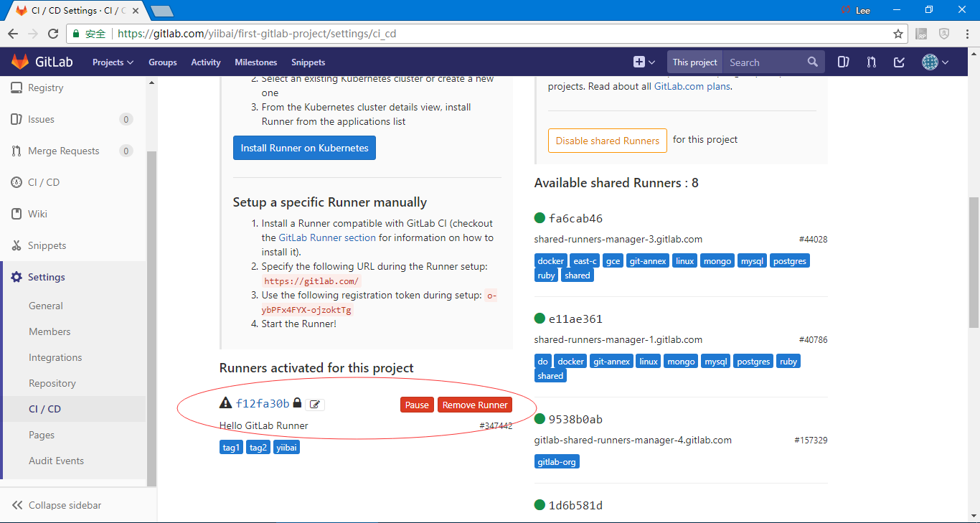
Task: Click Disable shared Runners button
Action: [x=608, y=141]
